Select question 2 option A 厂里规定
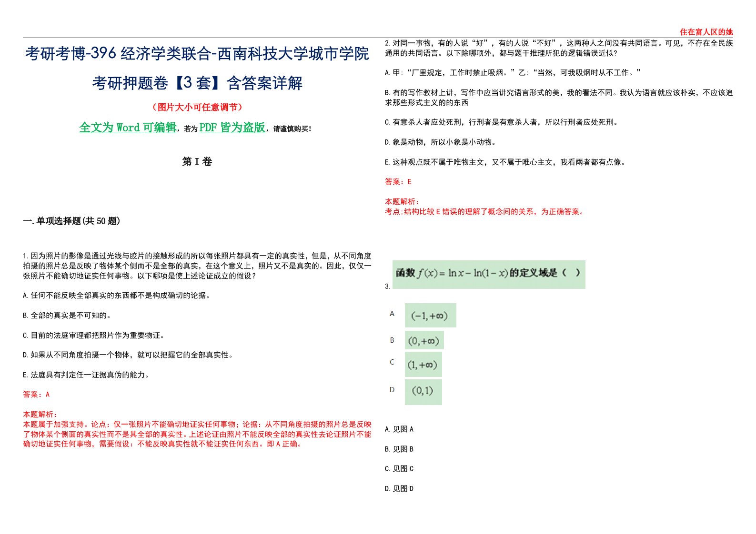This screenshot has width=756, height=534. pyautogui.click(x=513, y=73)
